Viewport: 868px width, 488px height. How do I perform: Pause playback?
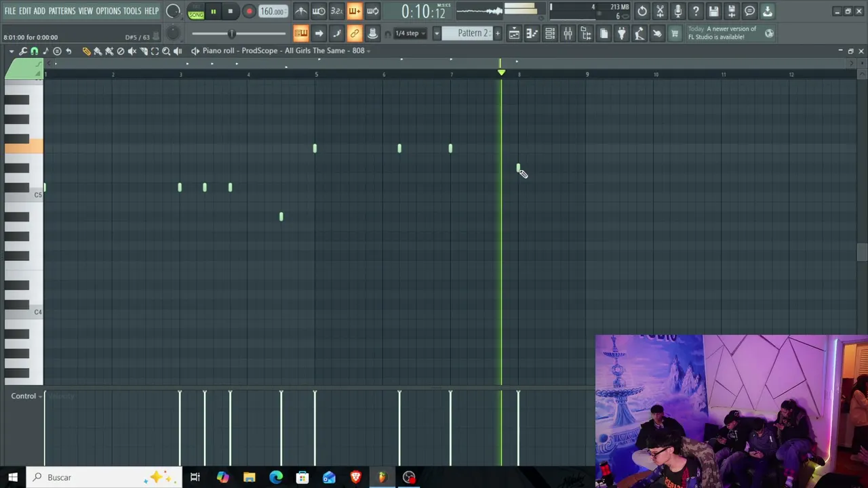213,12
